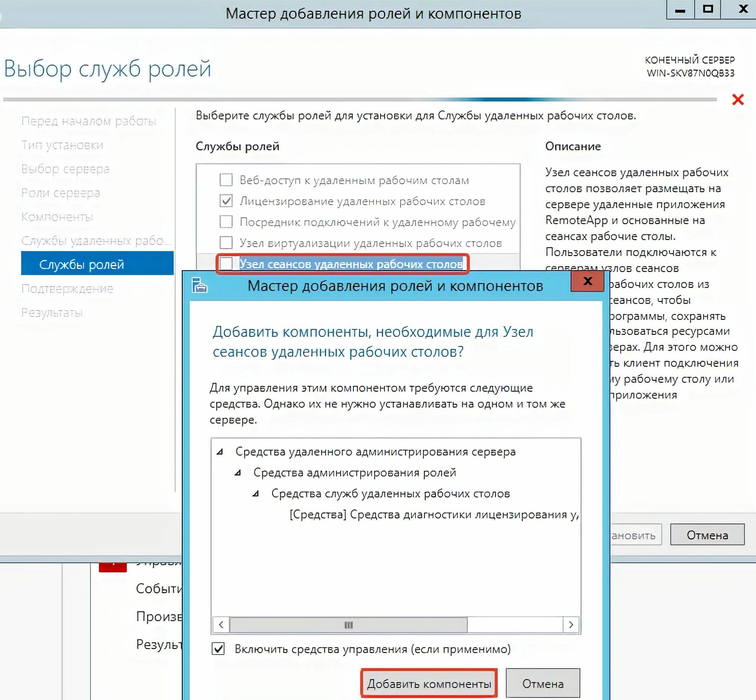Click the horizontal scrollbar thumb
Viewport: 756px width, 700px height.
point(348,625)
